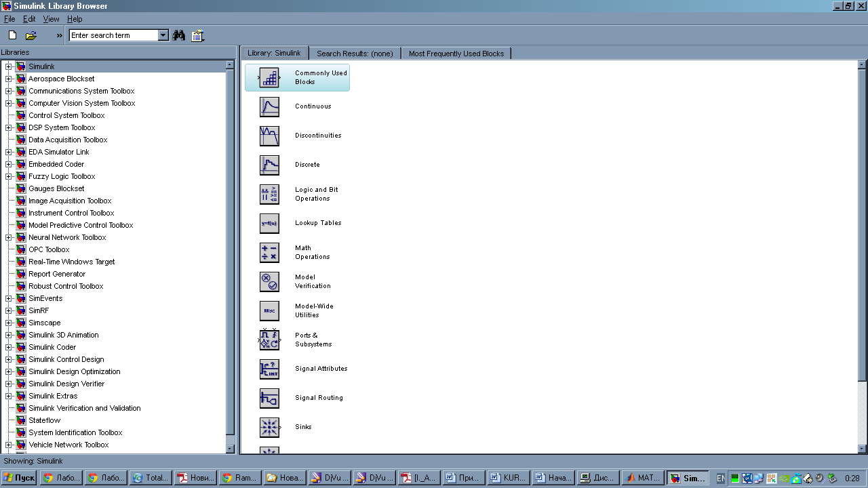868x488 pixels.
Task: Click the Stateflow library icon in tree
Action: point(21,420)
